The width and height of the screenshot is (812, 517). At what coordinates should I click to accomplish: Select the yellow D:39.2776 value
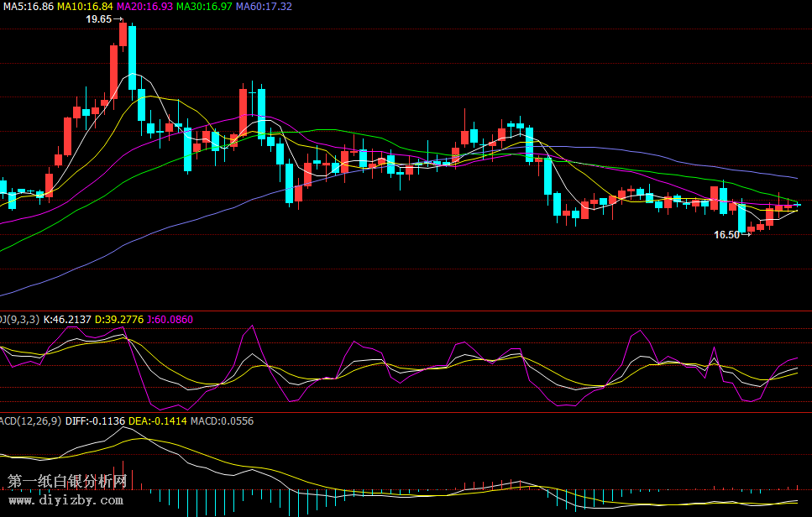[x=118, y=320]
